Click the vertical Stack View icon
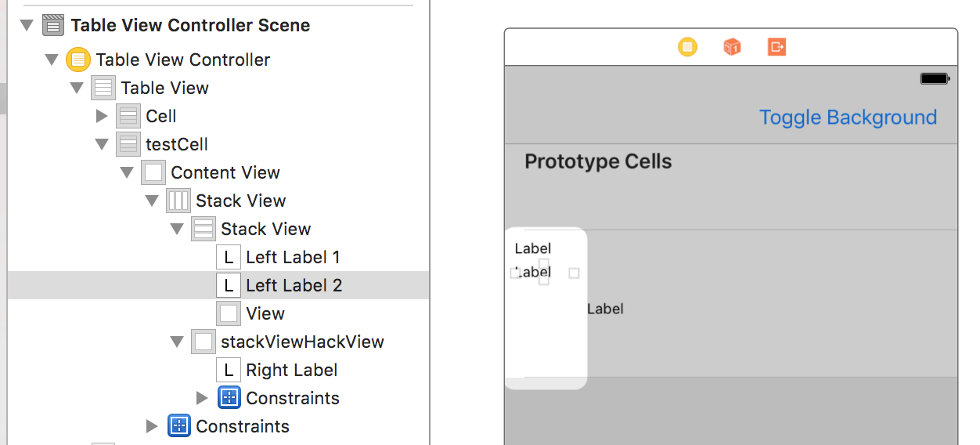The height and width of the screenshot is (445, 980). [x=203, y=229]
